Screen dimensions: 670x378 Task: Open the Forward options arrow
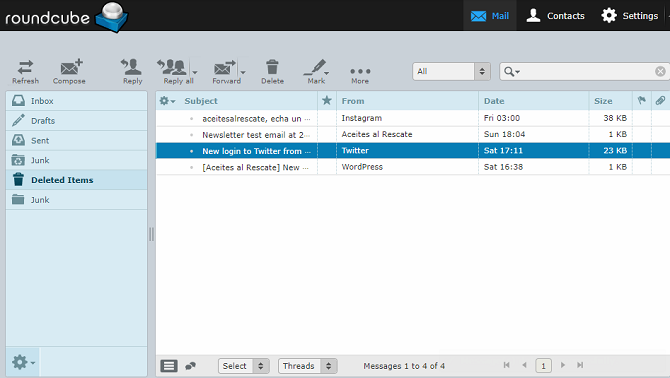[x=243, y=72]
